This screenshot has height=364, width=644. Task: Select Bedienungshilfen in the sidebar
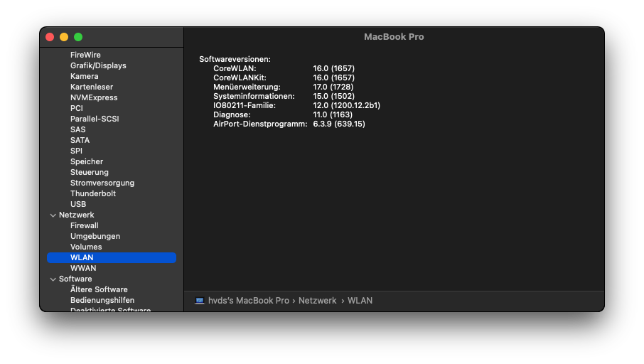coord(102,300)
